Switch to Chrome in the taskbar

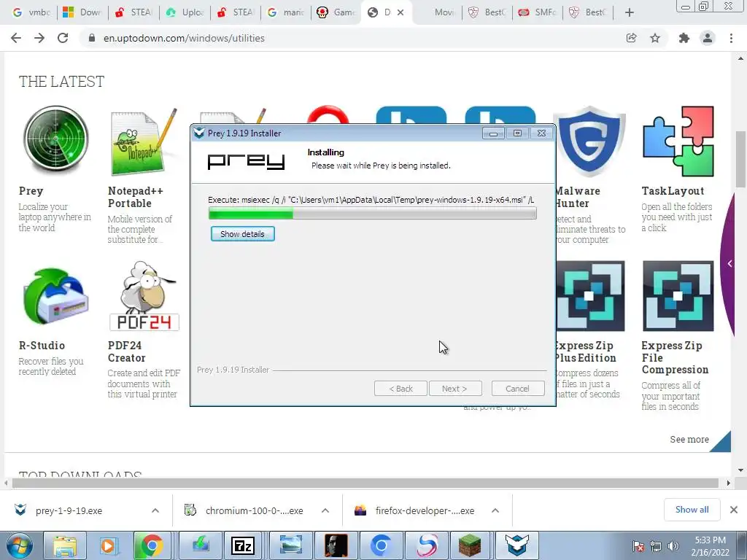152,545
